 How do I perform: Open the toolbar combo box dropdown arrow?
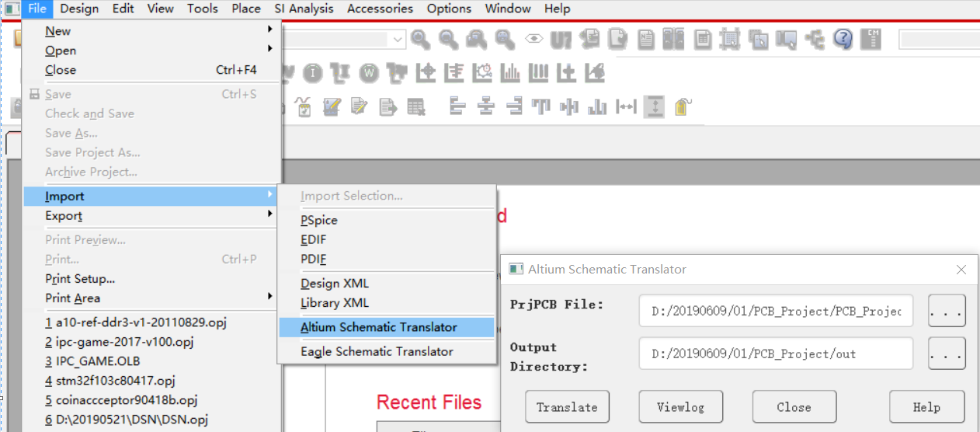pos(398,39)
